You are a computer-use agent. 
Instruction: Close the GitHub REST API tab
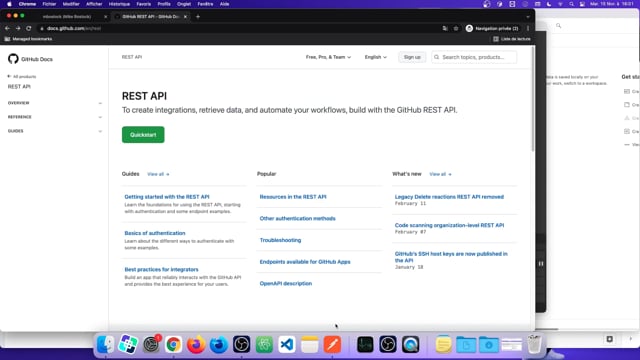[185, 17]
